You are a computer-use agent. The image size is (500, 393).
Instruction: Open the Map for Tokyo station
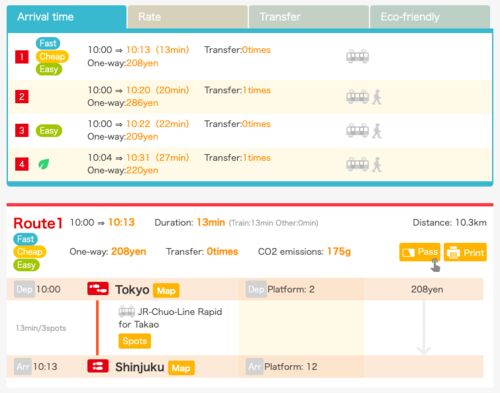[x=166, y=290]
